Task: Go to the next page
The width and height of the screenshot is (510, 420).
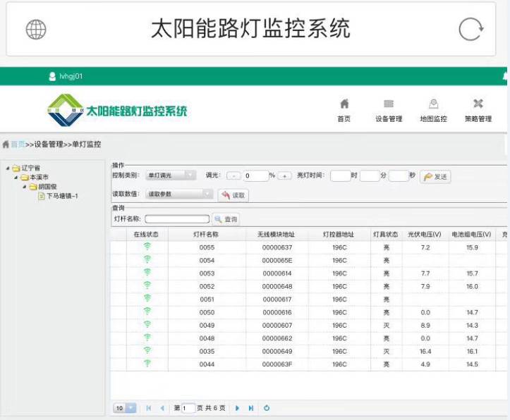Action: click(x=237, y=408)
